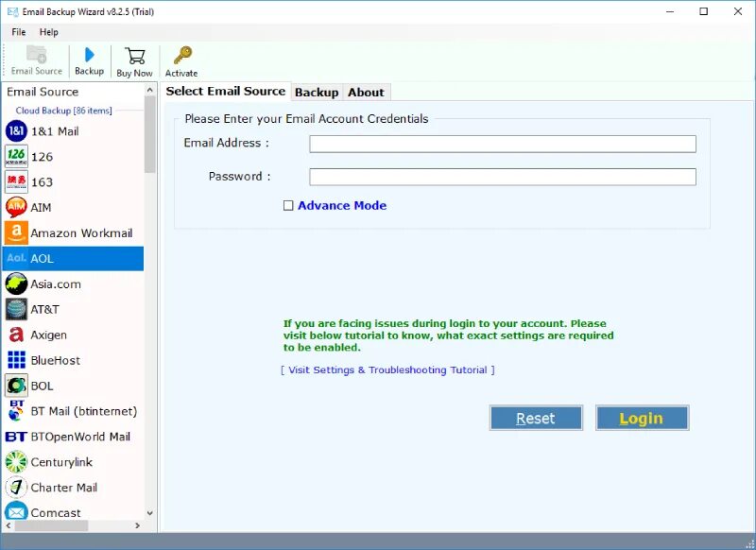Select the Amazon Workmail icon

click(16, 232)
